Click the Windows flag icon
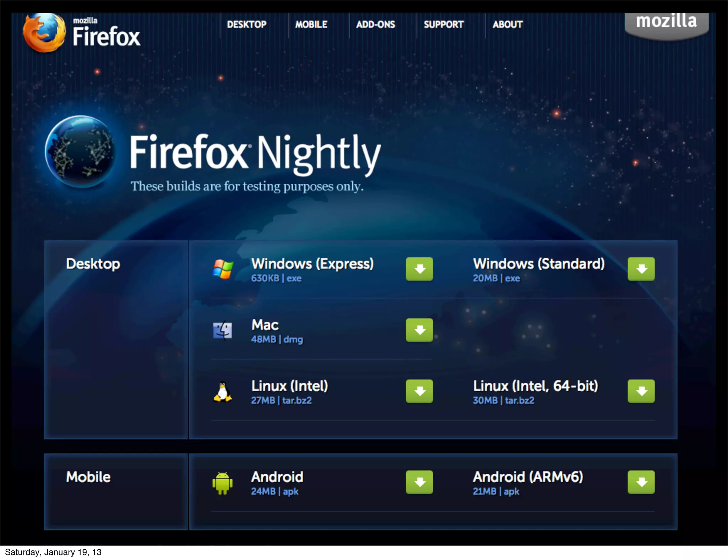Image resolution: width=728 pixels, height=560 pixels. coord(223,269)
